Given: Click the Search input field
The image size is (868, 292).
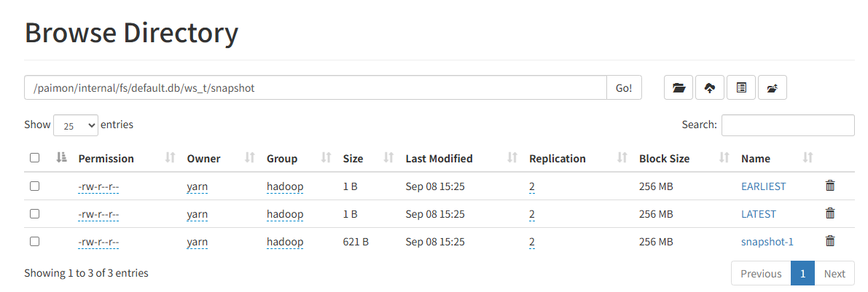Looking at the screenshot, I should (788, 125).
